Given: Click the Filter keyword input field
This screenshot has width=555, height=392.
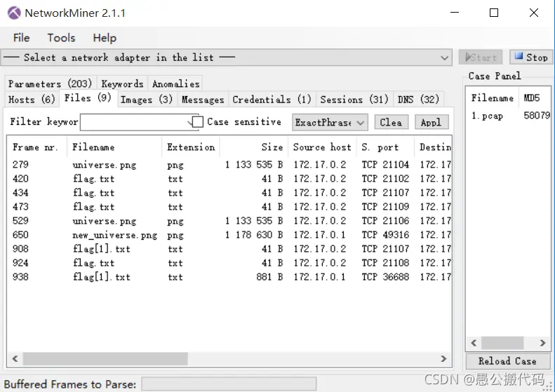Looking at the screenshot, I should (135, 123).
